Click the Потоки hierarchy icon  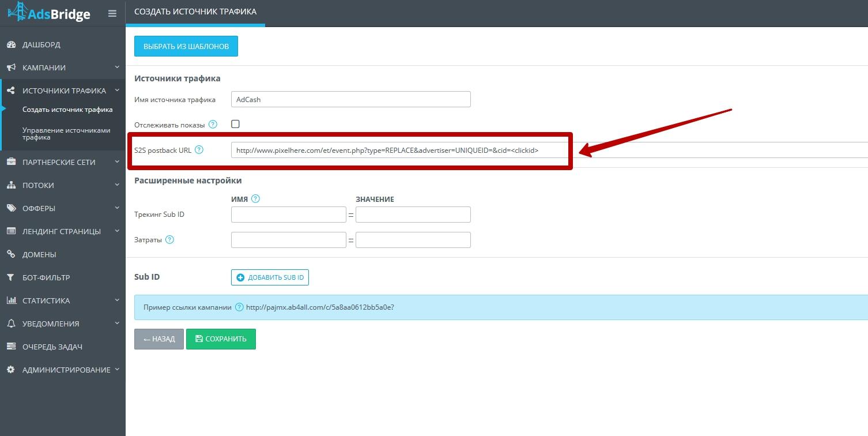pos(11,185)
